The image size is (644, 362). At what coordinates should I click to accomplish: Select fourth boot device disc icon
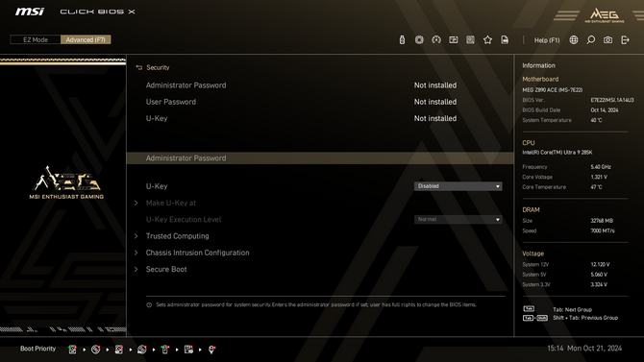[142, 350]
